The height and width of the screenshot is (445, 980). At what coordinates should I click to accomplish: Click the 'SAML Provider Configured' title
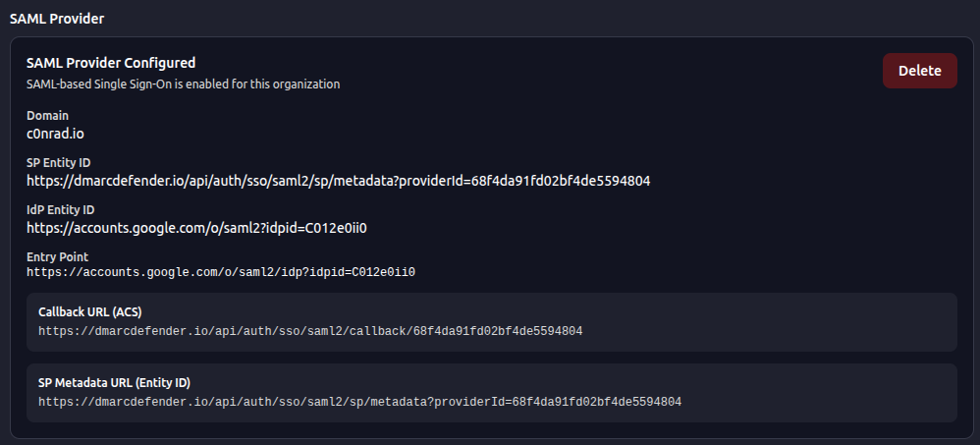111,63
